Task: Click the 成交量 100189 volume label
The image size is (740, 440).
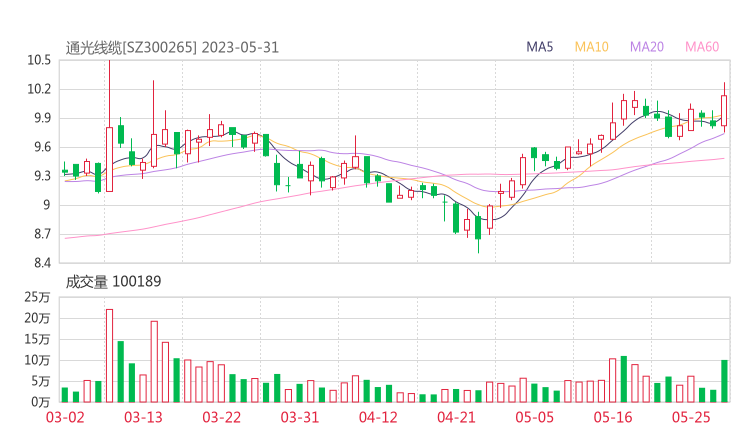Action: coord(113,282)
